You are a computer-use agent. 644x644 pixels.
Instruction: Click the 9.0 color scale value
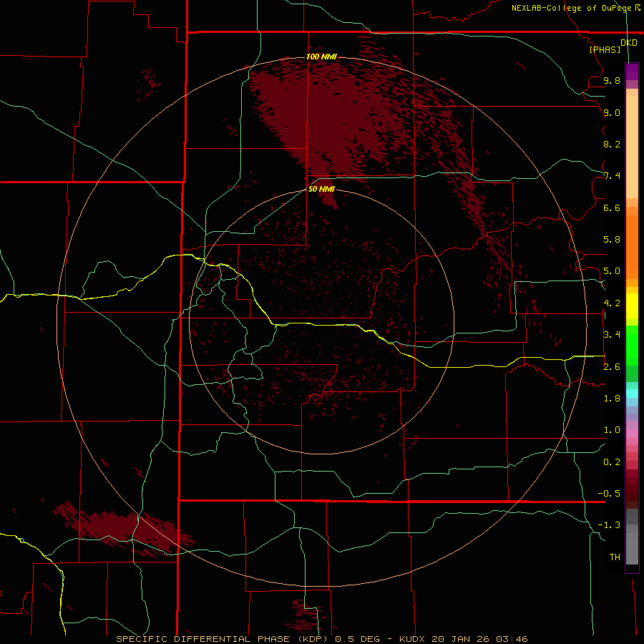612,112
